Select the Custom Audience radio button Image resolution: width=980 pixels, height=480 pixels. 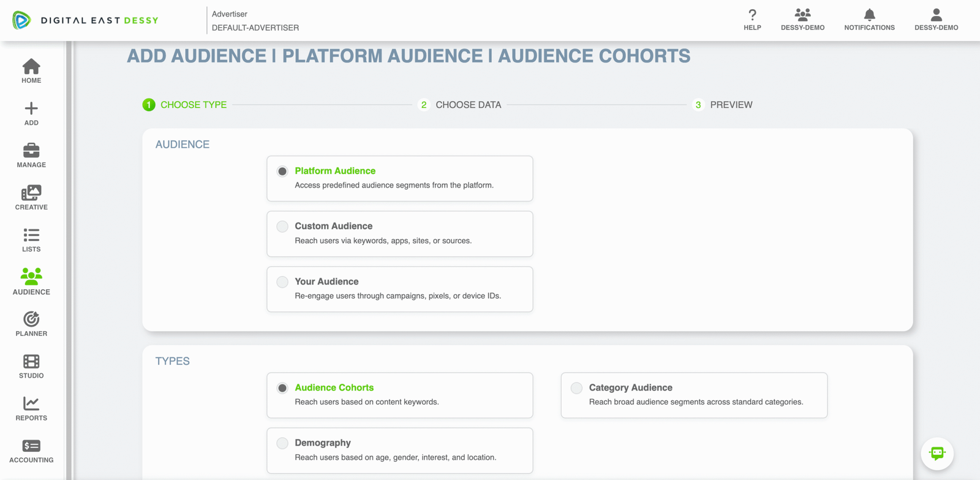pos(282,227)
